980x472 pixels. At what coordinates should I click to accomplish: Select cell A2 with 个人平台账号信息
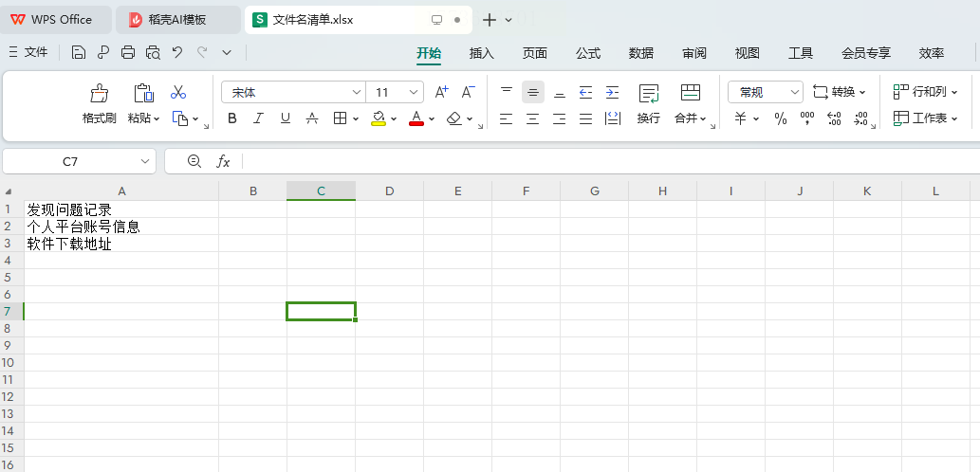(121, 227)
